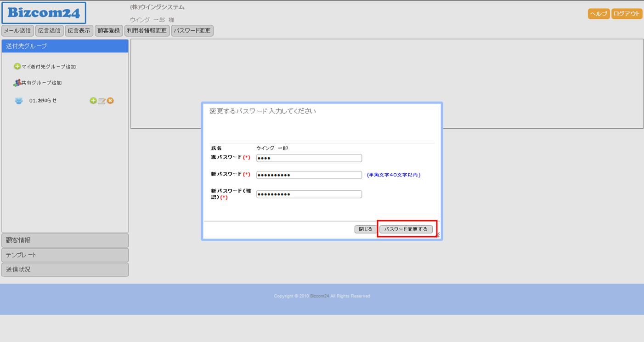Expand the 送信状況 accordion panel

[65, 269]
